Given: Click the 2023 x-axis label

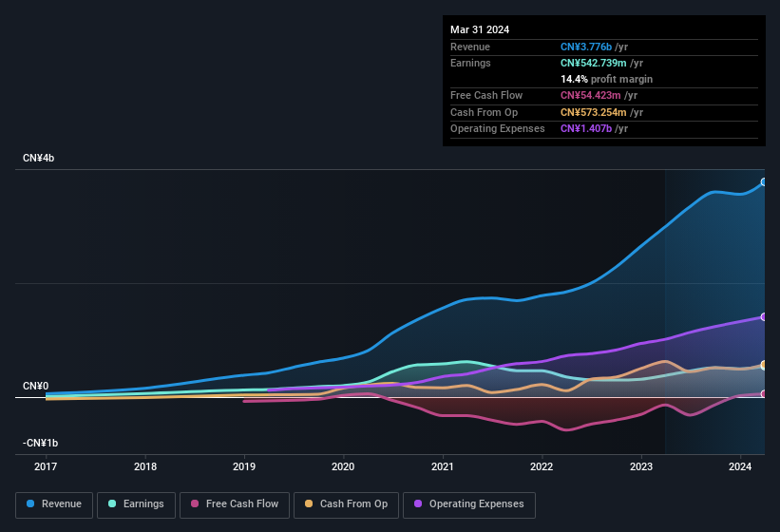Looking at the screenshot, I should [641, 466].
